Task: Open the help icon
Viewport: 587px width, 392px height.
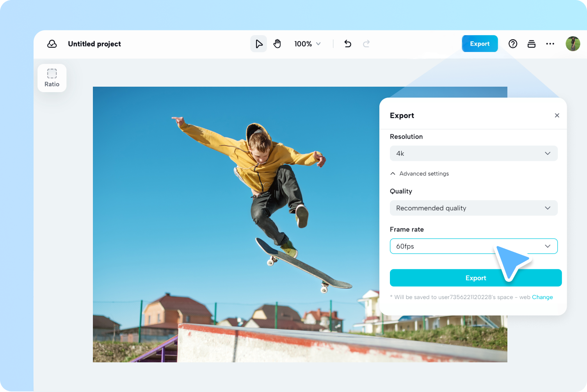Action: pyautogui.click(x=513, y=44)
